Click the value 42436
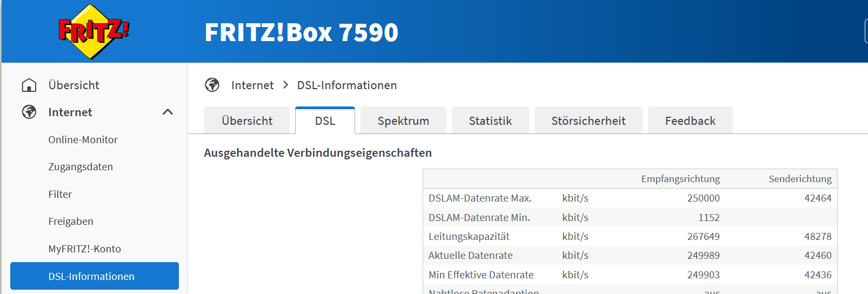The width and height of the screenshot is (868, 294). [x=818, y=275]
